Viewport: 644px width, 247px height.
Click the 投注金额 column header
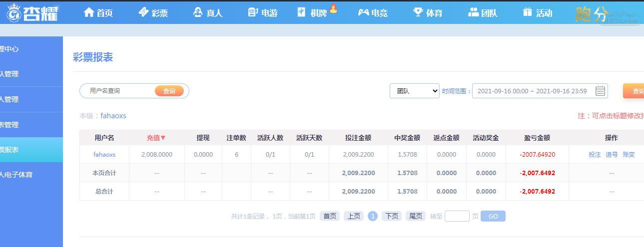pos(358,138)
